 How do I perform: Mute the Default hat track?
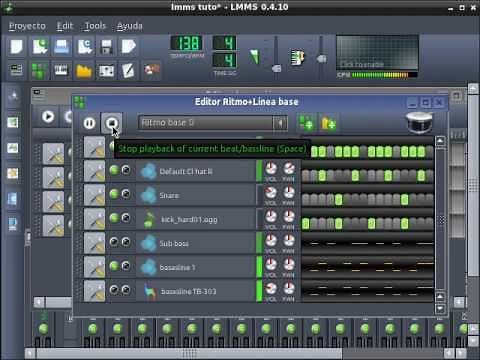coord(114,170)
